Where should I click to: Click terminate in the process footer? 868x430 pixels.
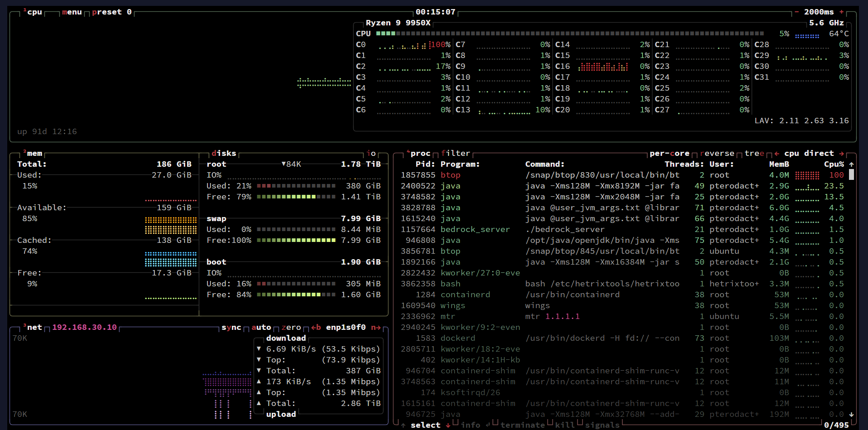pos(522,425)
